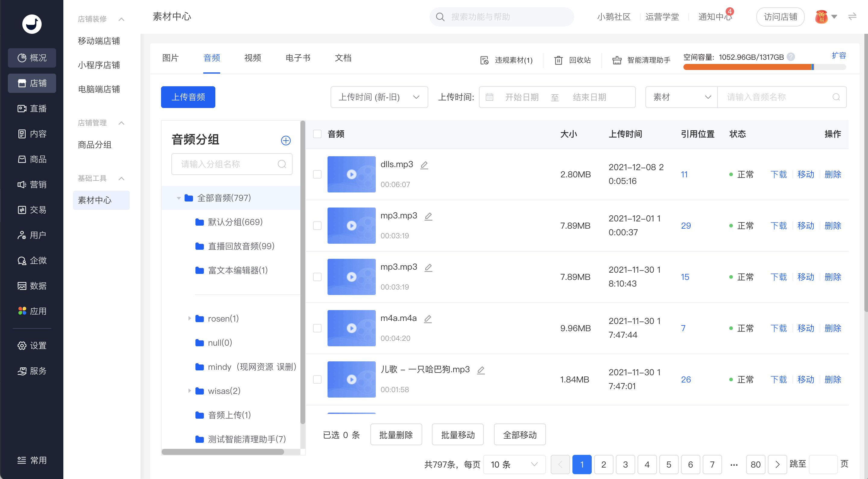This screenshot has width=868, height=479.
Task: Click the 批量删除 button
Action: pyautogui.click(x=396, y=434)
